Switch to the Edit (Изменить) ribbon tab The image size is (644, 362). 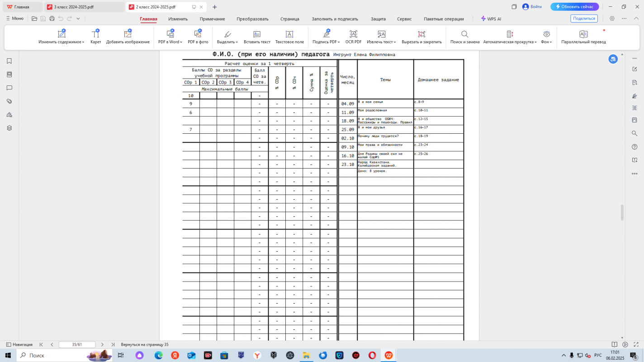pyautogui.click(x=178, y=19)
